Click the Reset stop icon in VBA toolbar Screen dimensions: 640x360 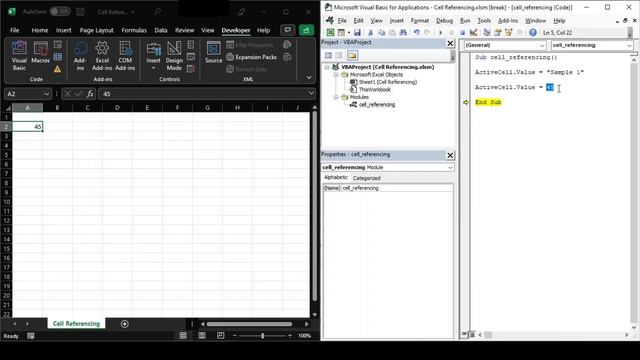point(462,32)
